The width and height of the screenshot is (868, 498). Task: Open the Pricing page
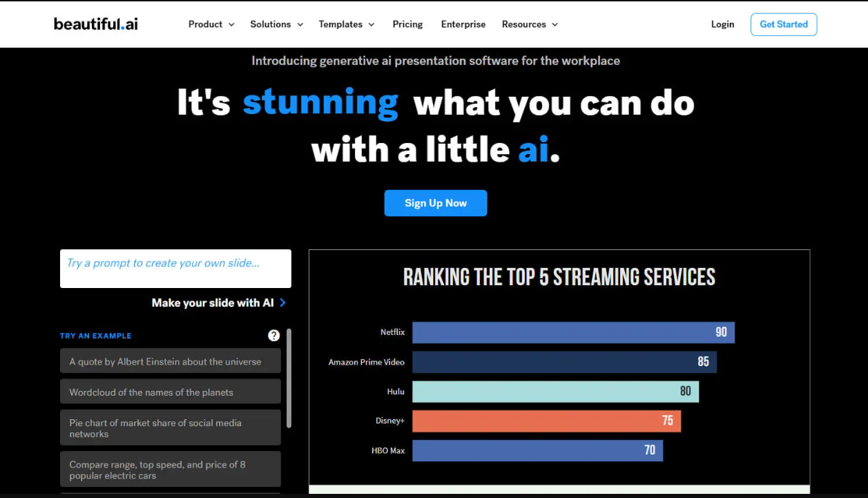[407, 24]
